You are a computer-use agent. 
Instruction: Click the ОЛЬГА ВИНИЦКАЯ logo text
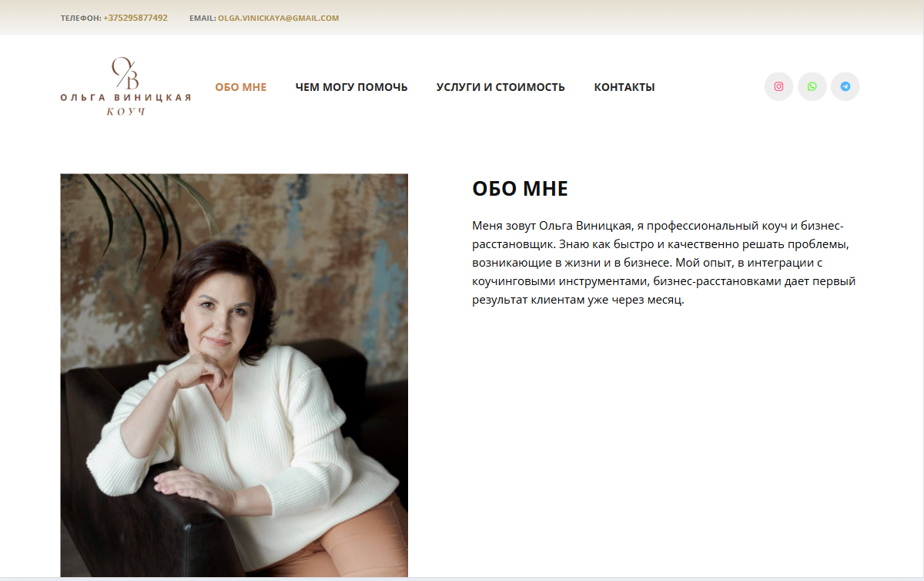126,98
